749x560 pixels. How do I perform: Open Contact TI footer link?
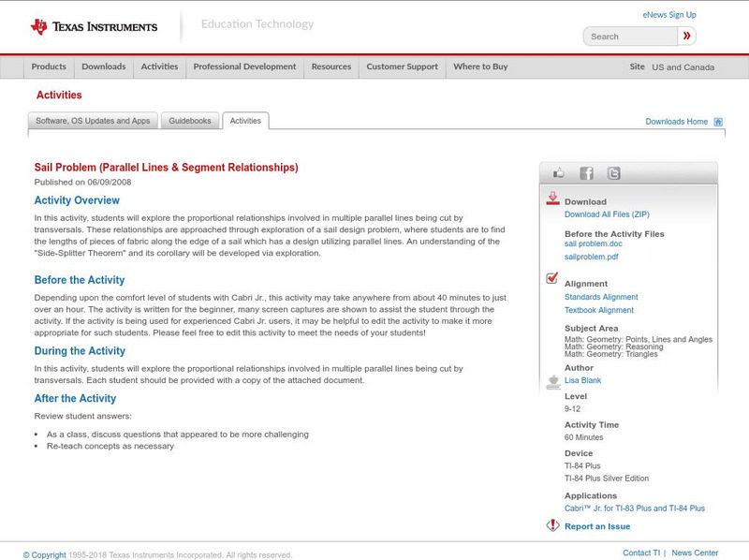coord(641,553)
